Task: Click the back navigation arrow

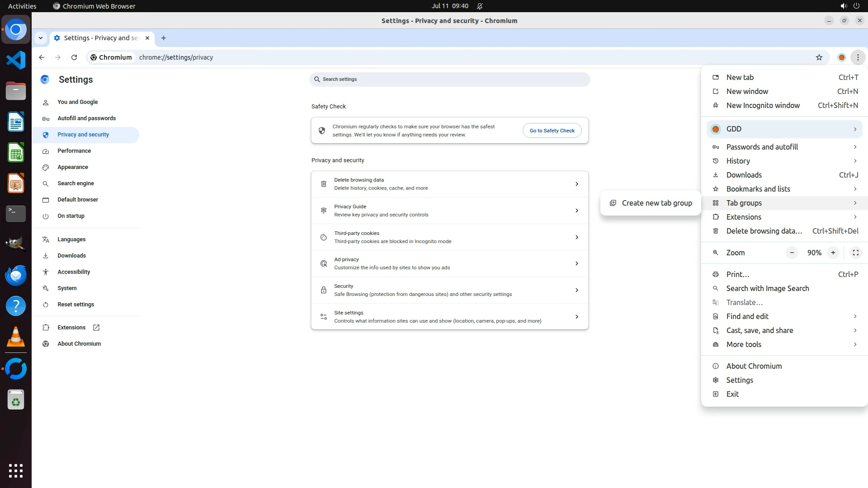Action: [x=42, y=57]
